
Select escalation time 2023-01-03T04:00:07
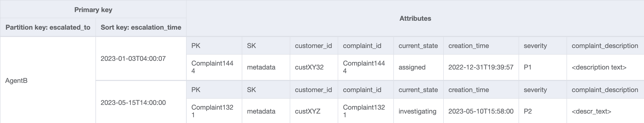(x=133, y=58)
